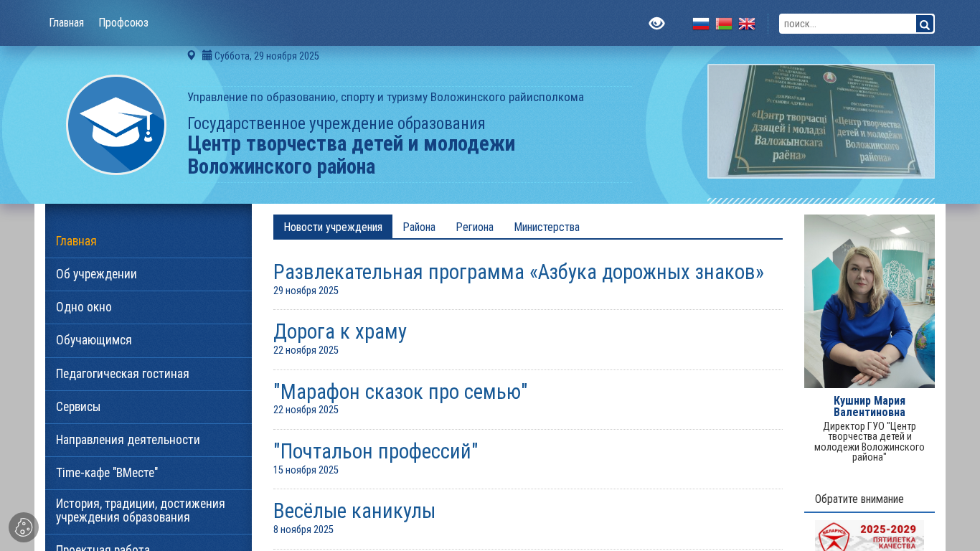Open the Одно окно sidebar item
The height and width of the screenshot is (551, 980).
coord(84,307)
